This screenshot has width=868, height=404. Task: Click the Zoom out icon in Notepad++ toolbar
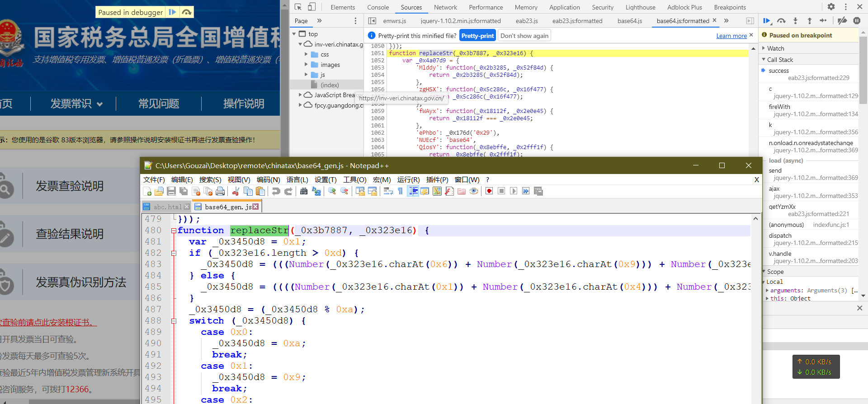coord(344,192)
